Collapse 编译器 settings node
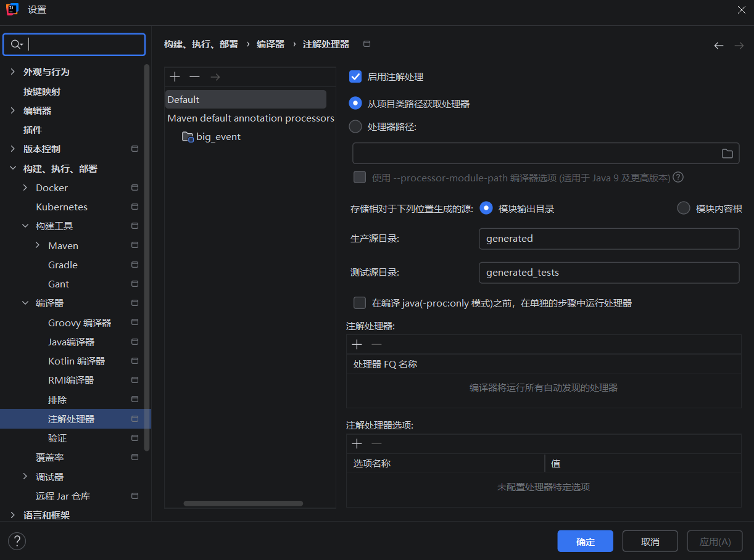Image resolution: width=754 pixels, height=560 pixels. click(25, 303)
